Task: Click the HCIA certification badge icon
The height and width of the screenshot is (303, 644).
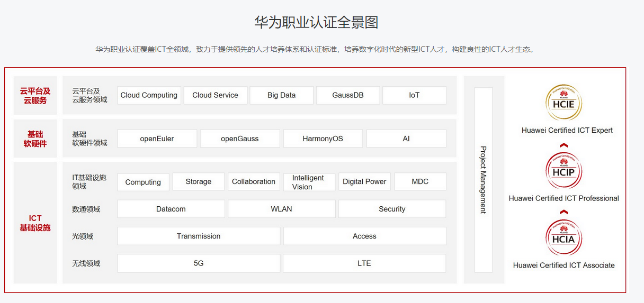Action: point(564,237)
